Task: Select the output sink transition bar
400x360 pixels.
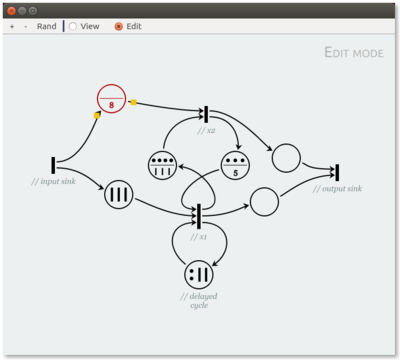Action: pos(337,173)
